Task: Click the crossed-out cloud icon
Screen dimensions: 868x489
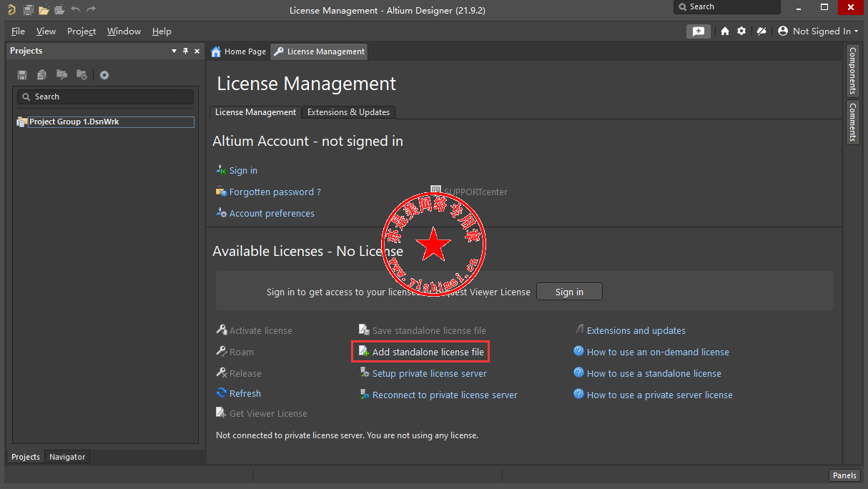Action: (762, 31)
